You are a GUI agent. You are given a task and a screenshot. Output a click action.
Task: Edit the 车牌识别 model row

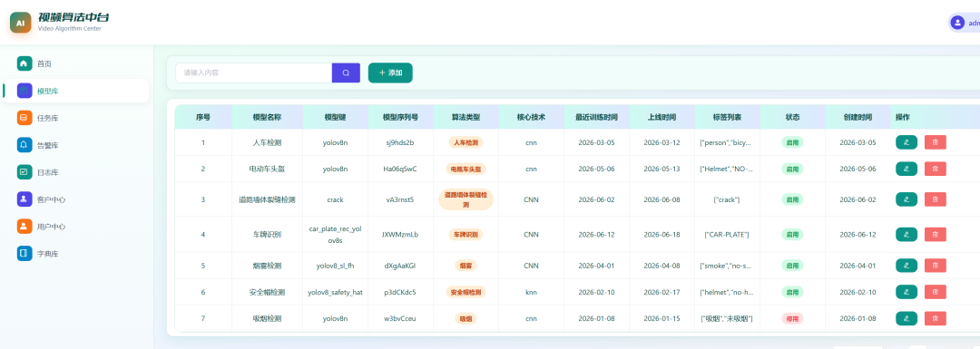click(x=906, y=234)
